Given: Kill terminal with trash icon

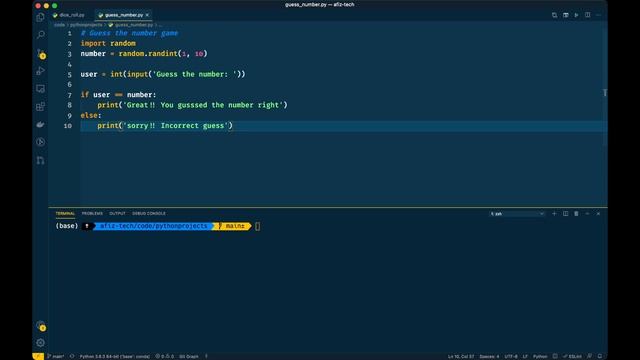Looking at the screenshot, I should (x=576, y=213).
